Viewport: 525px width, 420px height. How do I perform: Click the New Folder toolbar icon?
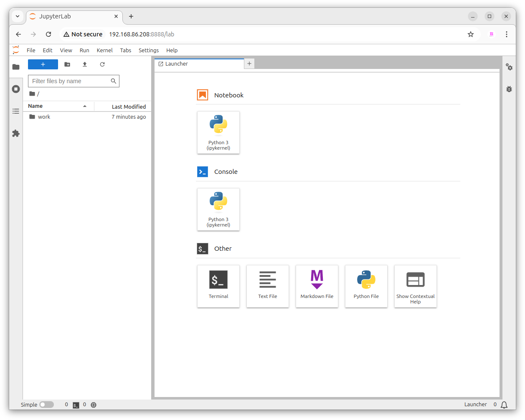pos(67,64)
